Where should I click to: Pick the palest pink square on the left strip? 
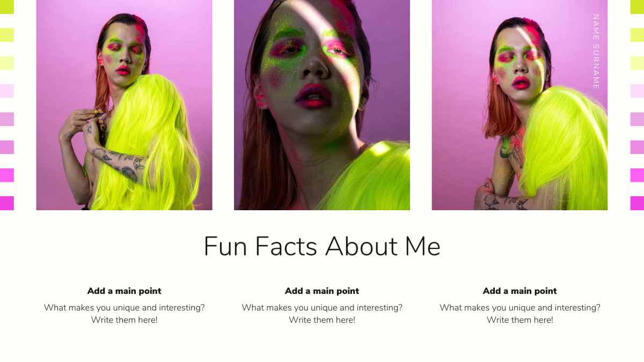pos(7,91)
